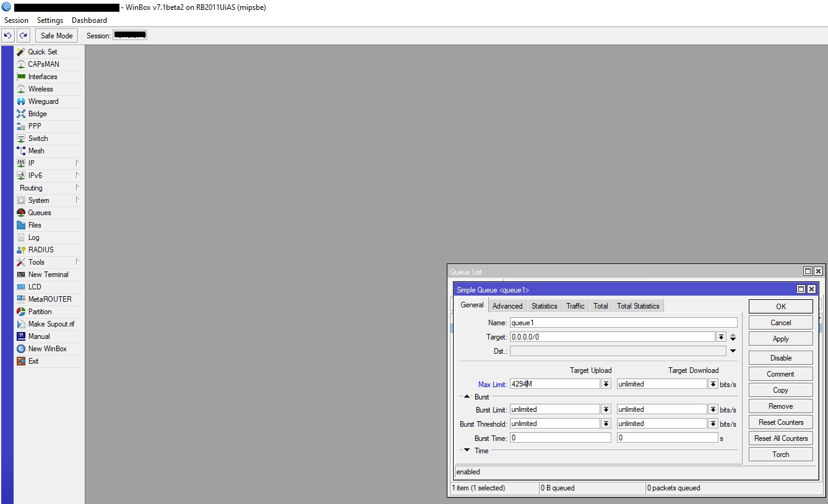The width and height of the screenshot is (828, 504).
Task: Select the General tab
Action: coord(472,305)
